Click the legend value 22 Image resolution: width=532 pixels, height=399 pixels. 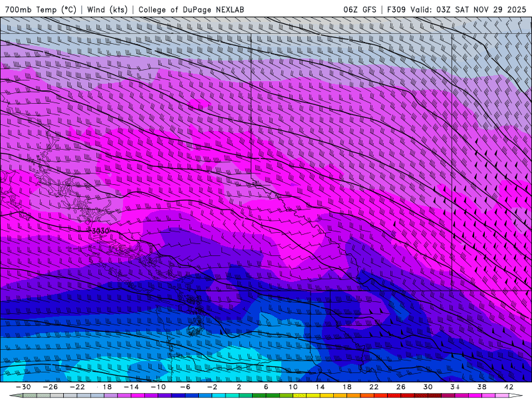374,387
